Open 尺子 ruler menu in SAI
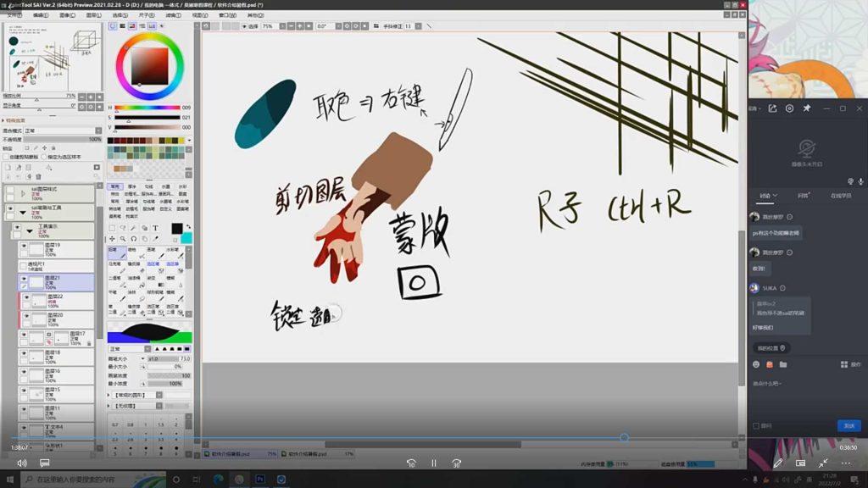Viewport: 868px width, 488px height. tap(147, 15)
